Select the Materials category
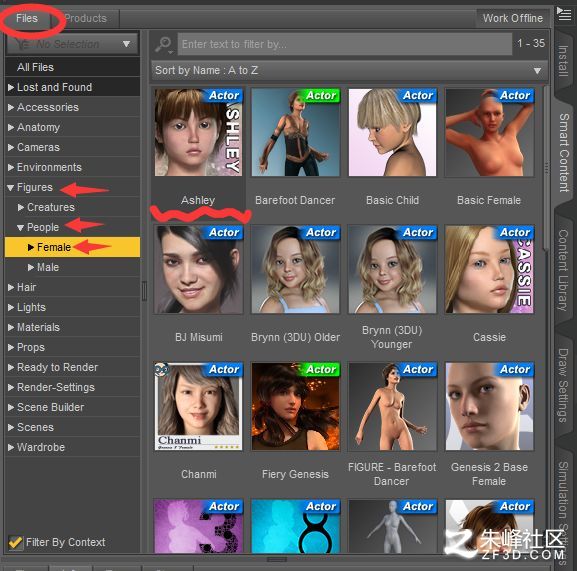Viewport: 577px width, 571px height. 72,327
